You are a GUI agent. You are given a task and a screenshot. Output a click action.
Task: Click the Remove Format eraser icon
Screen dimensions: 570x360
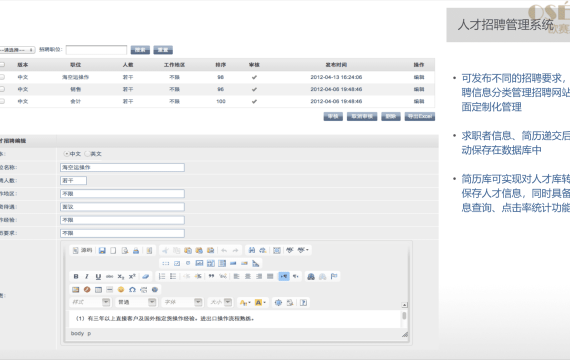(145, 276)
